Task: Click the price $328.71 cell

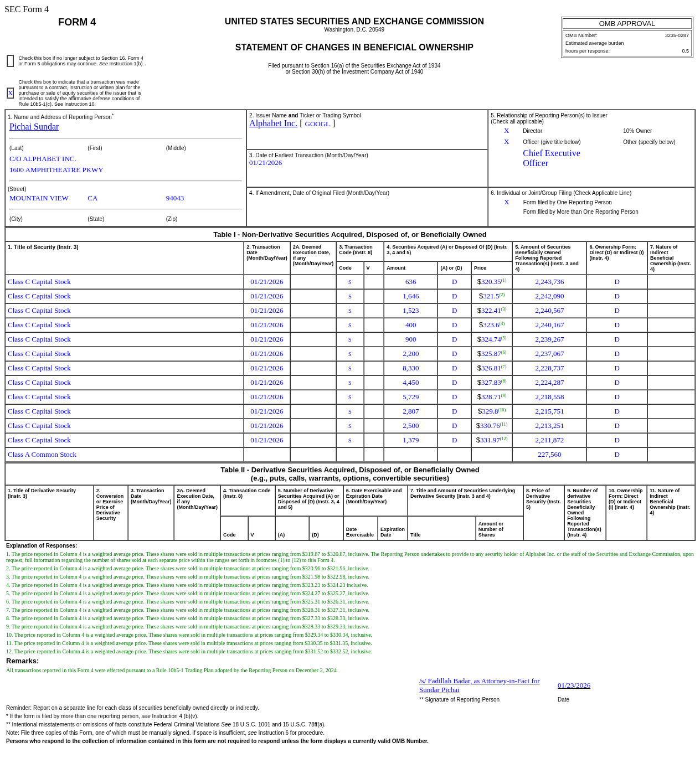Action: [492, 397]
